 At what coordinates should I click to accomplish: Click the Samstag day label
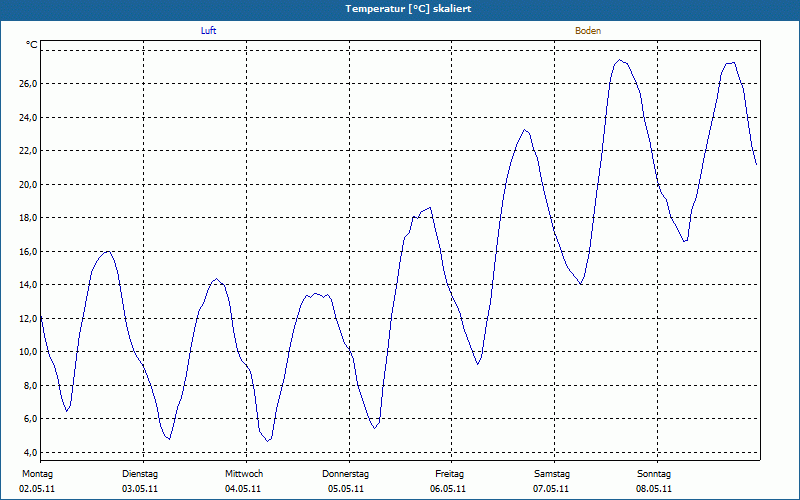click(552, 474)
